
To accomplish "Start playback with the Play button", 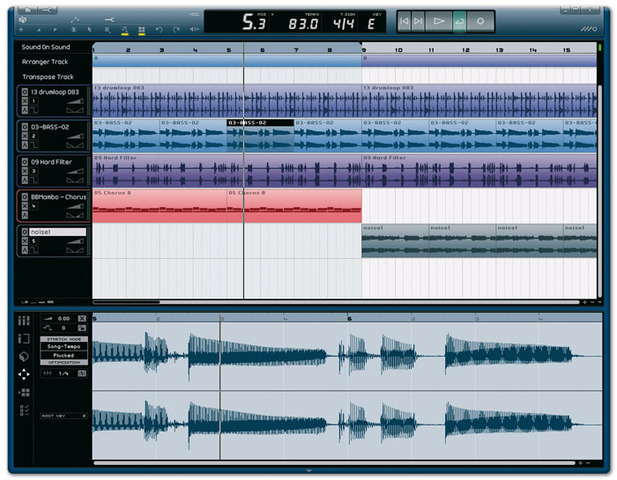I will tap(438, 21).
